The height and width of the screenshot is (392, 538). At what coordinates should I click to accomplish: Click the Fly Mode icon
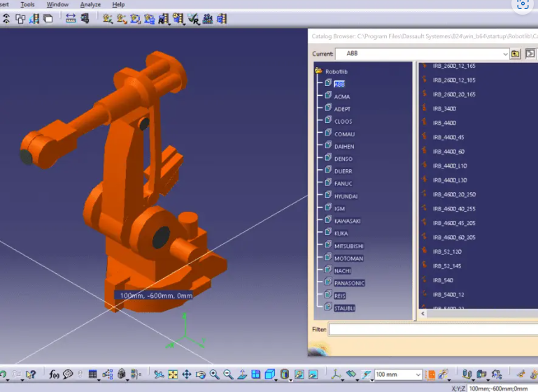[x=159, y=375]
